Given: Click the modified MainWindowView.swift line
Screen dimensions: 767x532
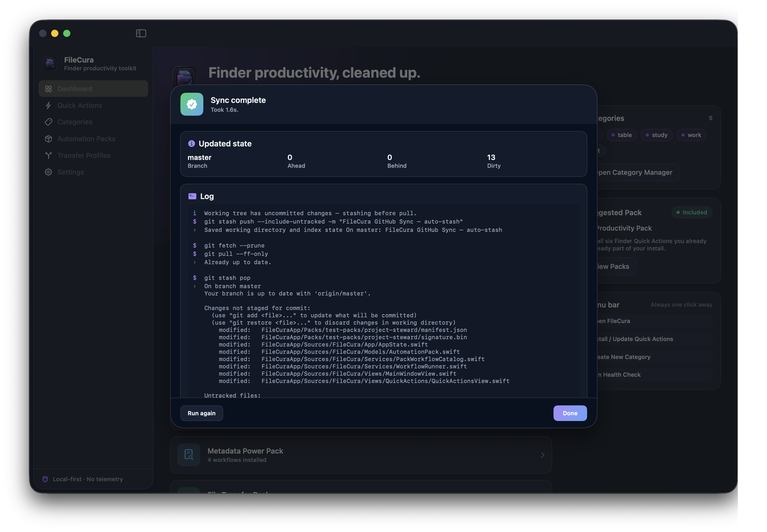Looking at the screenshot, I should 337,374.
